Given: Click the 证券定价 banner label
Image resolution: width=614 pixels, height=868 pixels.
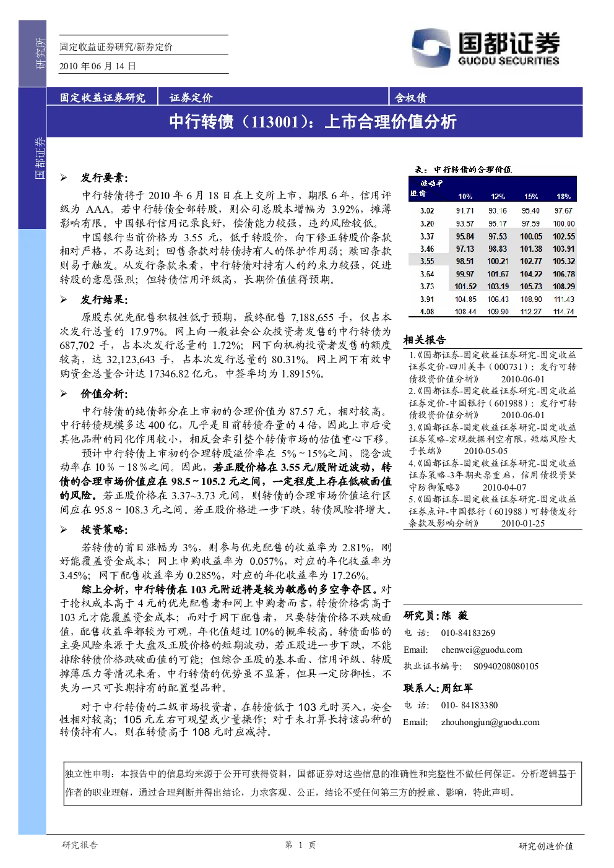Looking at the screenshot, I should pyautogui.click(x=191, y=97).
